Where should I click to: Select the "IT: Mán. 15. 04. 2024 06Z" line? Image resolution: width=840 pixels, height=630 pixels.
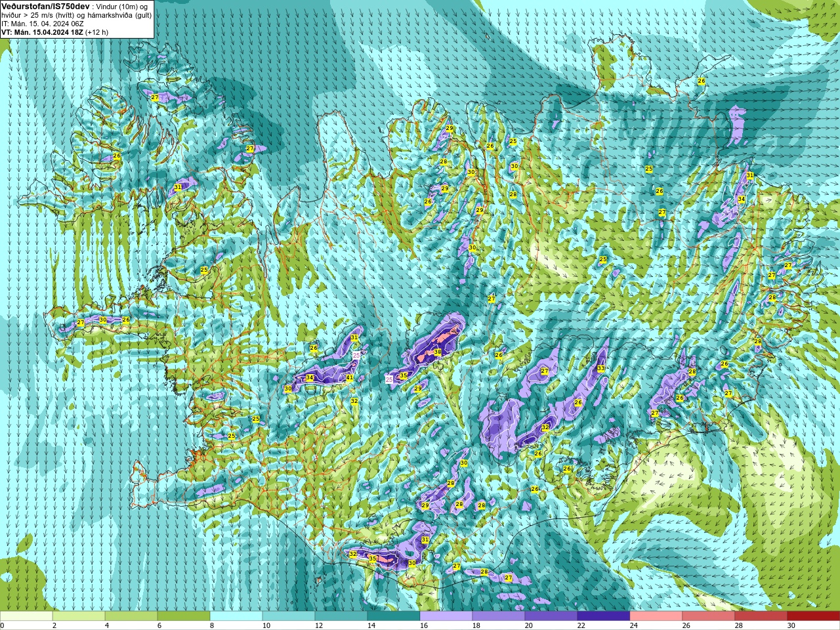43,24
